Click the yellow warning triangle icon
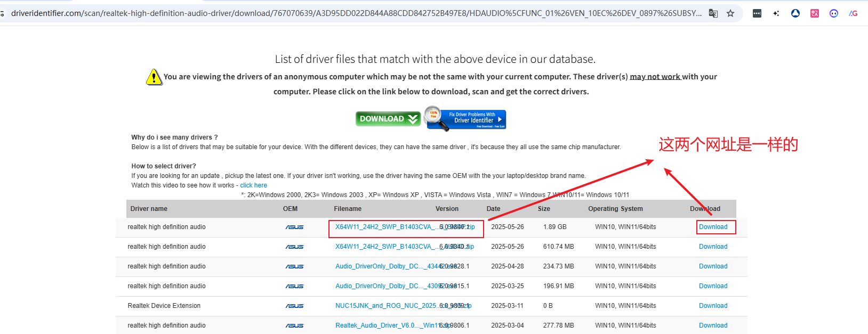Viewport: 868px width, 334px height. pos(154,77)
